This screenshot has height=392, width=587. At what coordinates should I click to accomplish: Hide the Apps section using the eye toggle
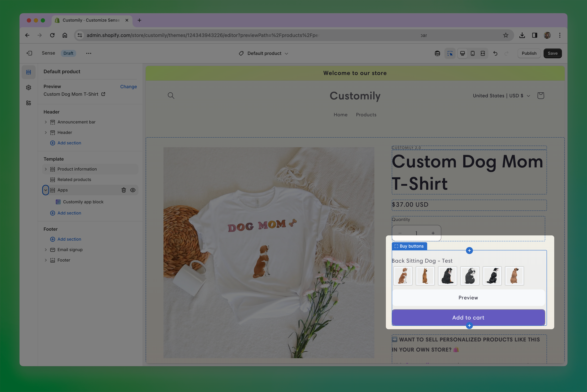pyautogui.click(x=133, y=190)
